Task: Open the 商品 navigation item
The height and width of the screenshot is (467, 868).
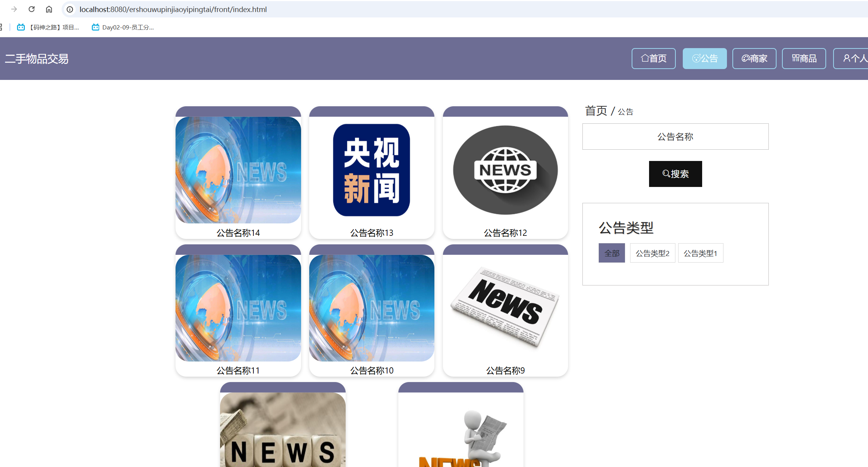Action: (x=804, y=59)
